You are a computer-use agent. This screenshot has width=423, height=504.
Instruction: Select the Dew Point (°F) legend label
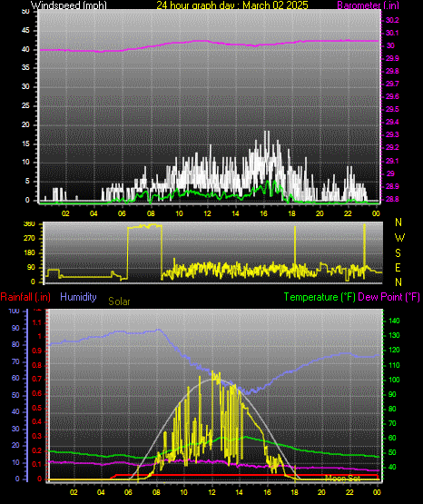pyautogui.click(x=389, y=297)
